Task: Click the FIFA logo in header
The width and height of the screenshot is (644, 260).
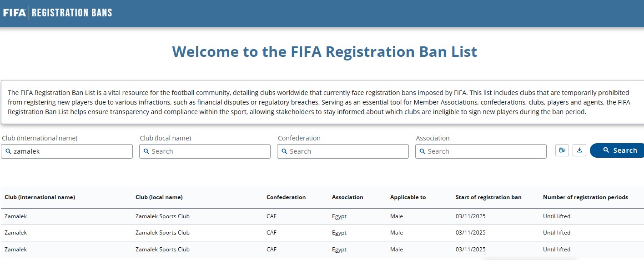Action: click(x=15, y=13)
